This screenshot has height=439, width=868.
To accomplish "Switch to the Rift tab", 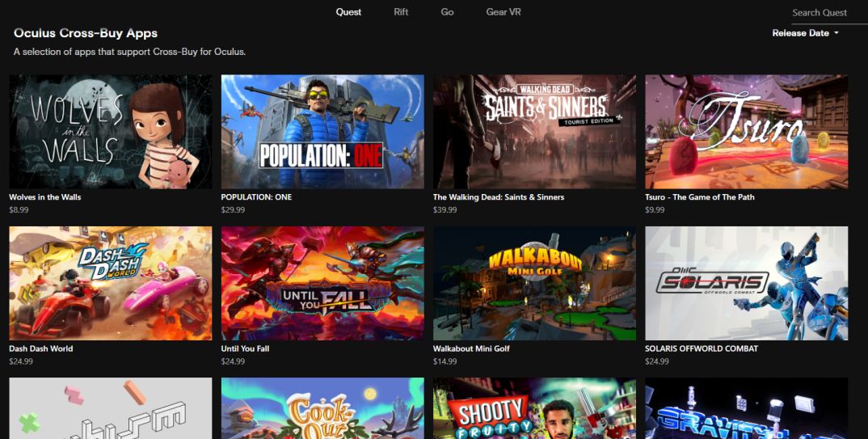I will [x=401, y=11].
